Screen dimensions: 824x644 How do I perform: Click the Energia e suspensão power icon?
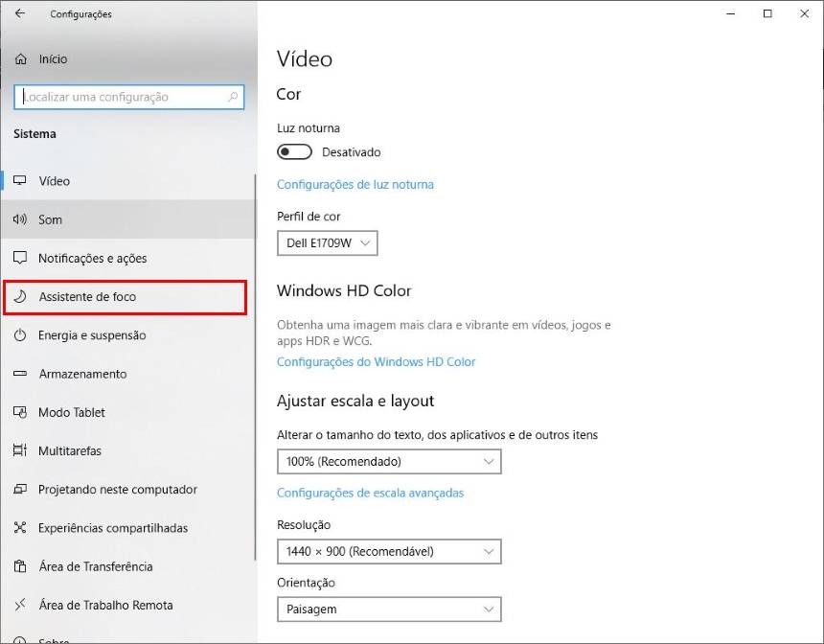tap(20, 334)
